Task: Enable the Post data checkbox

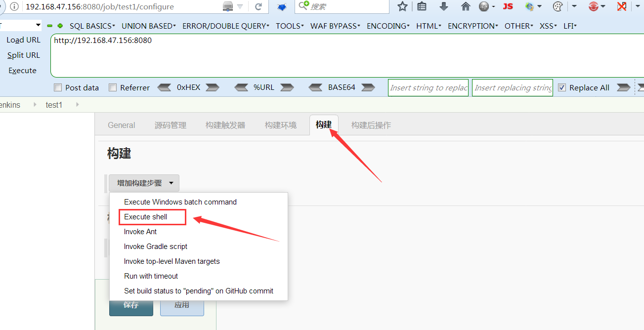Action: (58, 87)
